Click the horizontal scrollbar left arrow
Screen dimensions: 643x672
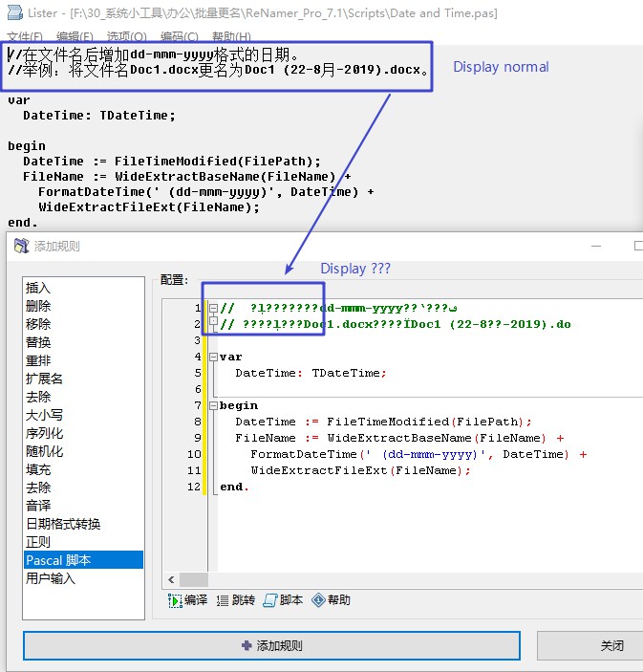coord(171,580)
